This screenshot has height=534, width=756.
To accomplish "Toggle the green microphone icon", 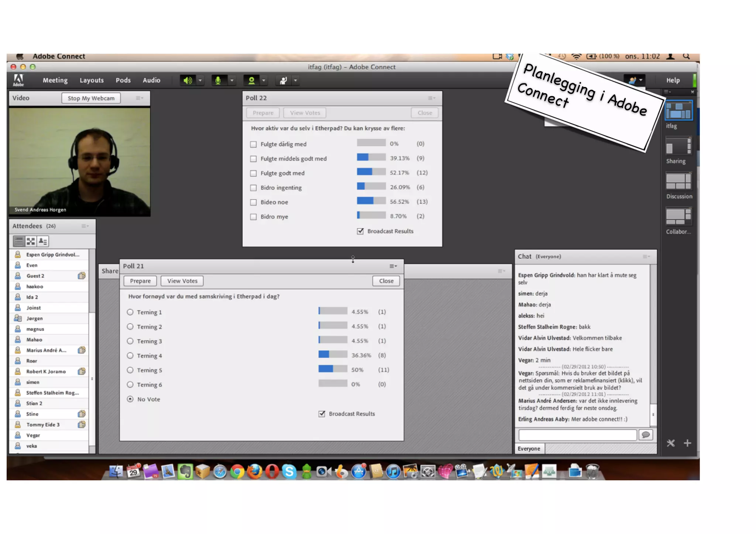I will coord(218,80).
